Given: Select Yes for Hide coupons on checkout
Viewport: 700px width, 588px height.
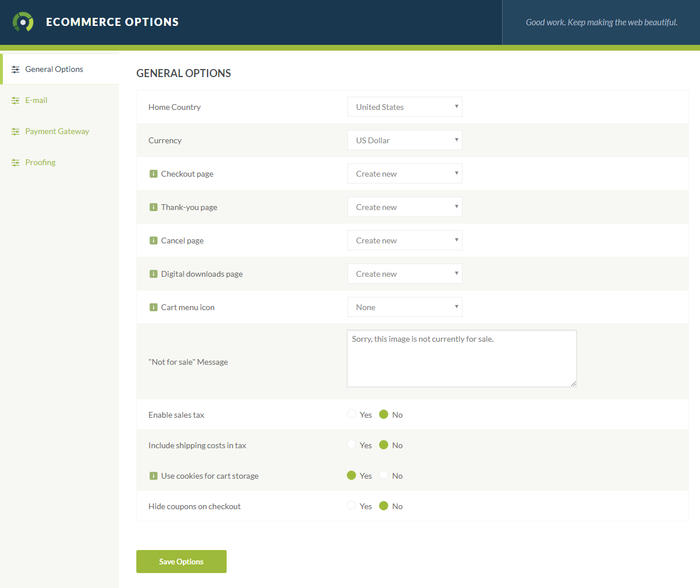Looking at the screenshot, I should pos(351,506).
